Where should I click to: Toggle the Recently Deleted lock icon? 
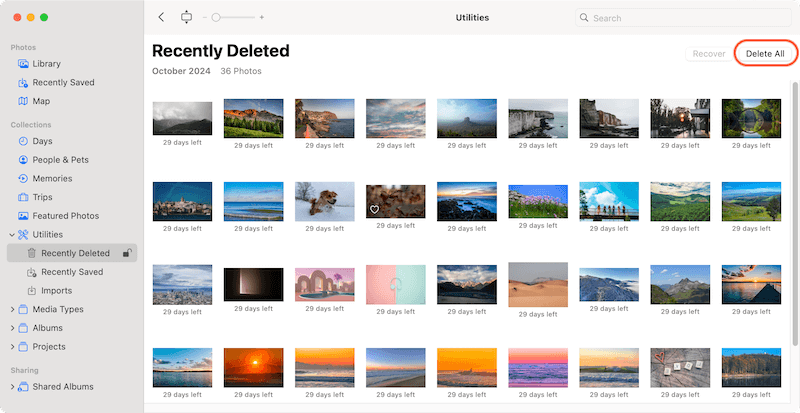coord(128,253)
